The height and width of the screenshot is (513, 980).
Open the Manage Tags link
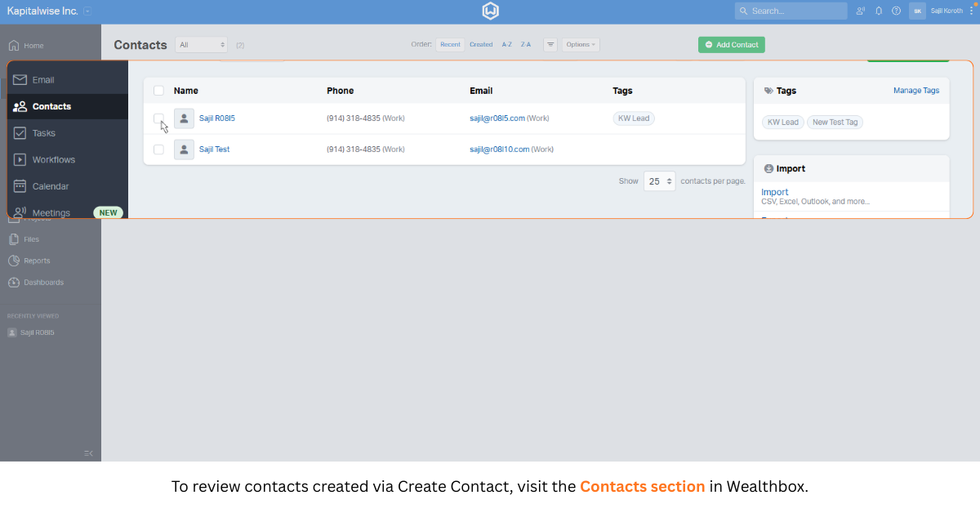point(916,91)
